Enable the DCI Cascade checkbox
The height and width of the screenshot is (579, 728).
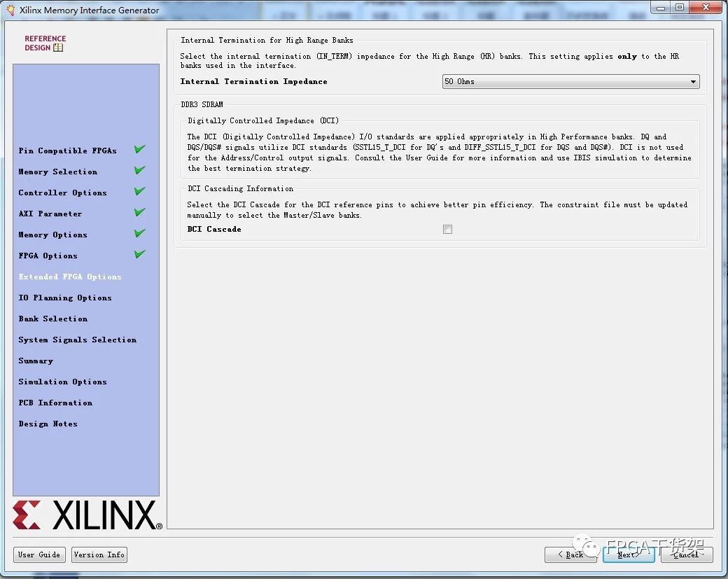447,230
